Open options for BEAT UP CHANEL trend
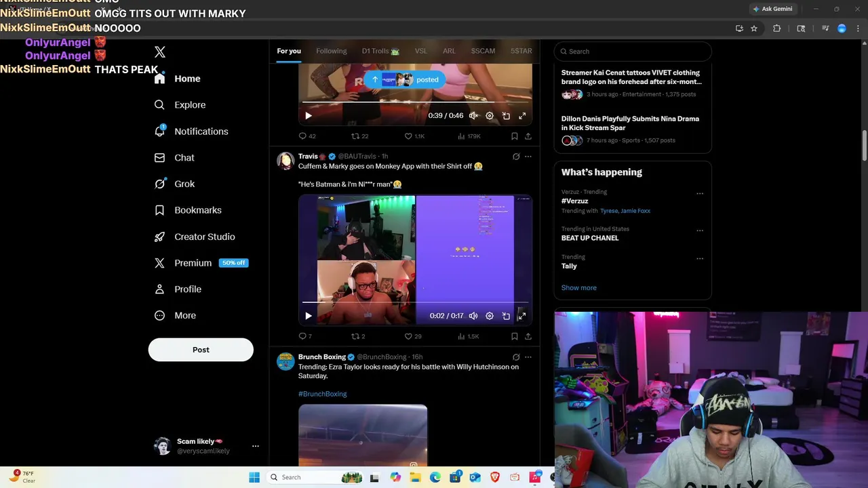Screen dimensions: 868x488 click(x=700, y=230)
